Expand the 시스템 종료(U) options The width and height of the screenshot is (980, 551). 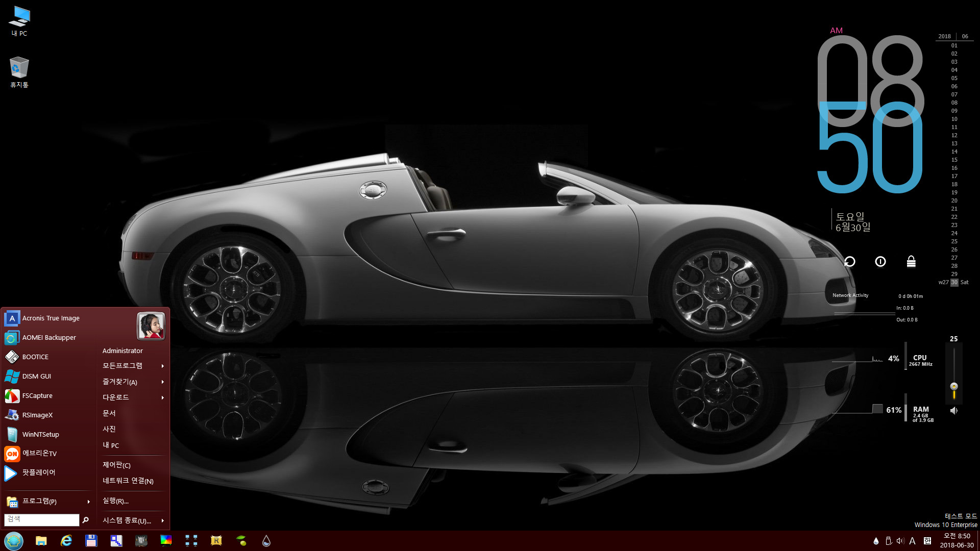click(134, 520)
